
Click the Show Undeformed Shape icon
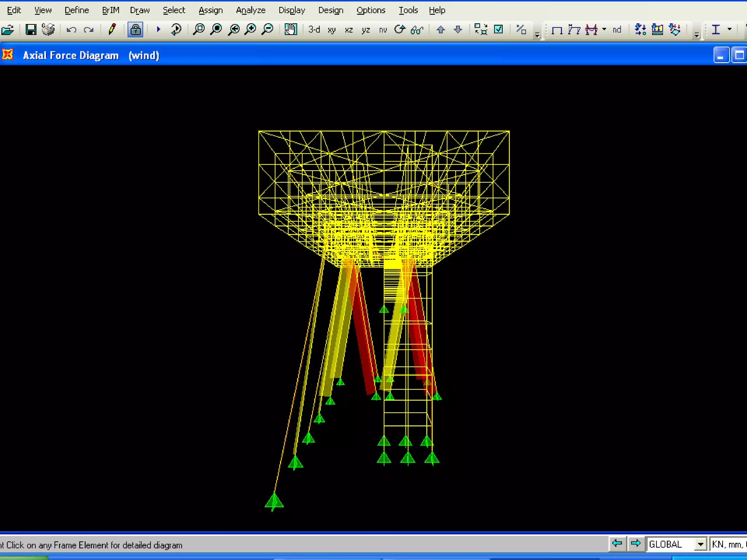[557, 30]
